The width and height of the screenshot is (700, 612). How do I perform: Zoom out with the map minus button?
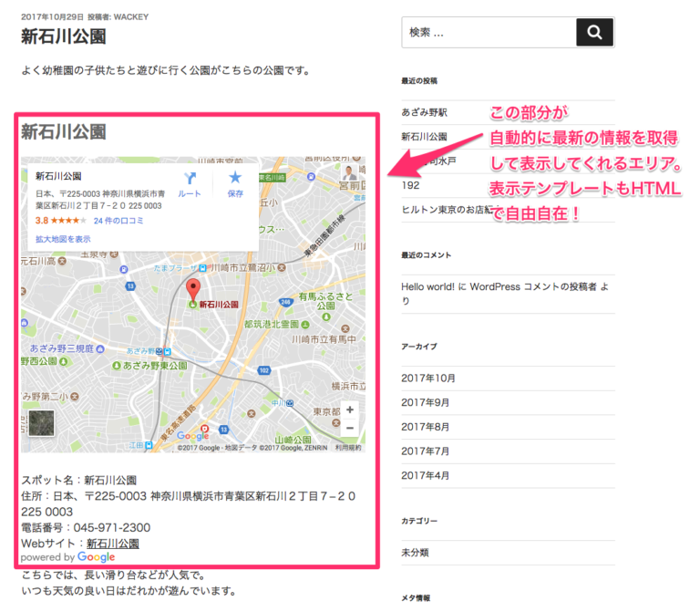350,427
